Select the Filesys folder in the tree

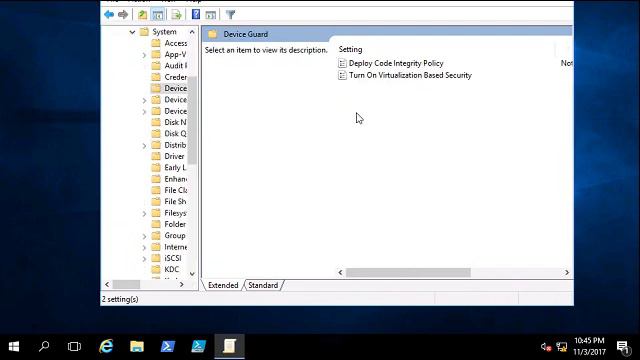click(176, 213)
